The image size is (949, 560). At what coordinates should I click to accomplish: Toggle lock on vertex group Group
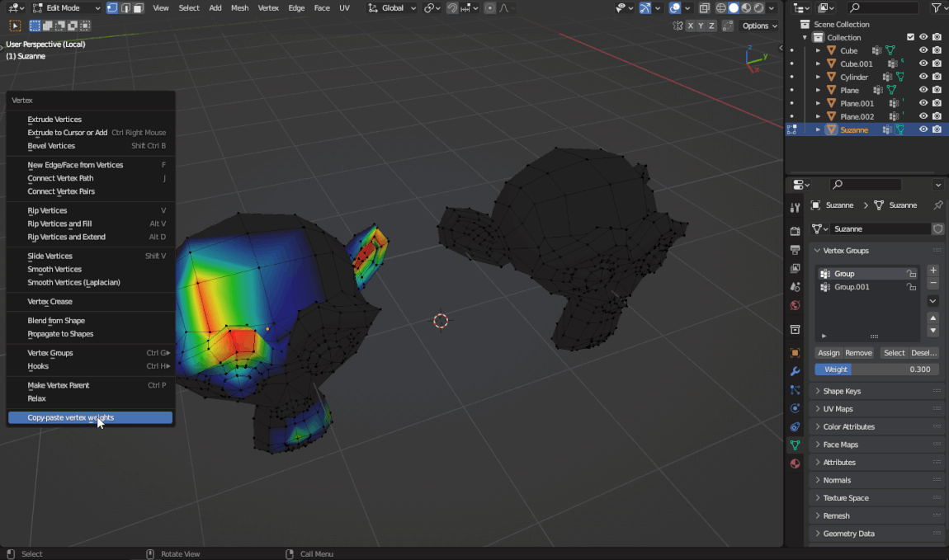(911, 274)
